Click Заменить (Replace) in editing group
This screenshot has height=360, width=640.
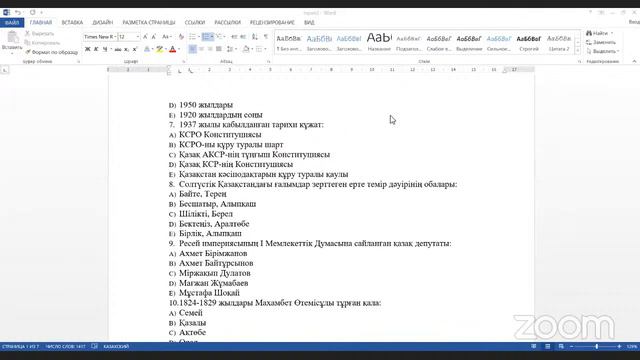click(x=601, y=42)
